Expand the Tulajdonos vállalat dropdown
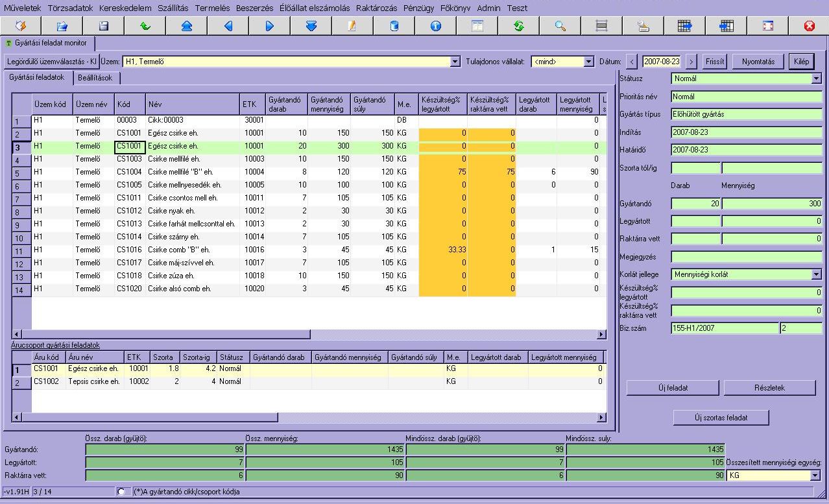Viewport: 829px width, 504px height. 588,62
